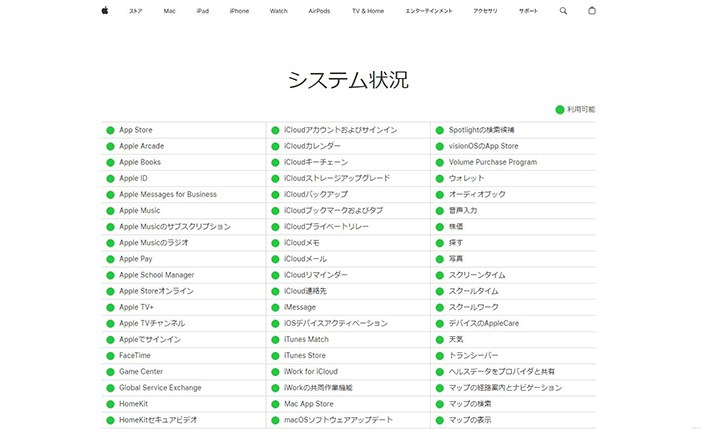Screen dimensions: 701x429
Task: Open the iPhone menu item
Action: pyautogui.click(x=239, y=11)
